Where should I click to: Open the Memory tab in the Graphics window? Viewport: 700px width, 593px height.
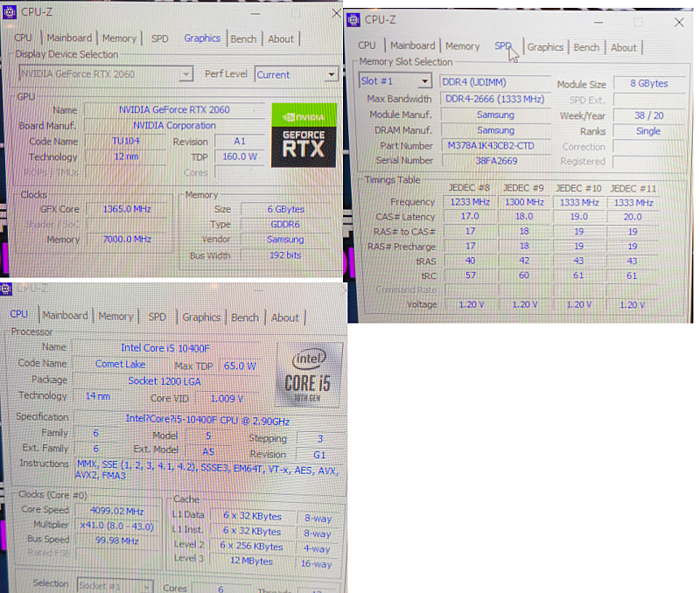pyautogui.click(x=119, y=38)
